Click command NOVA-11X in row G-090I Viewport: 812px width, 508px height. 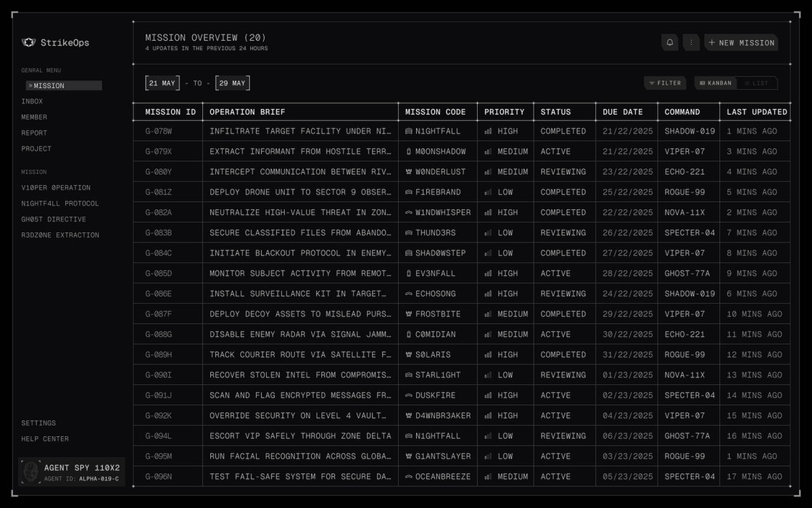click(x=684, y=374)
